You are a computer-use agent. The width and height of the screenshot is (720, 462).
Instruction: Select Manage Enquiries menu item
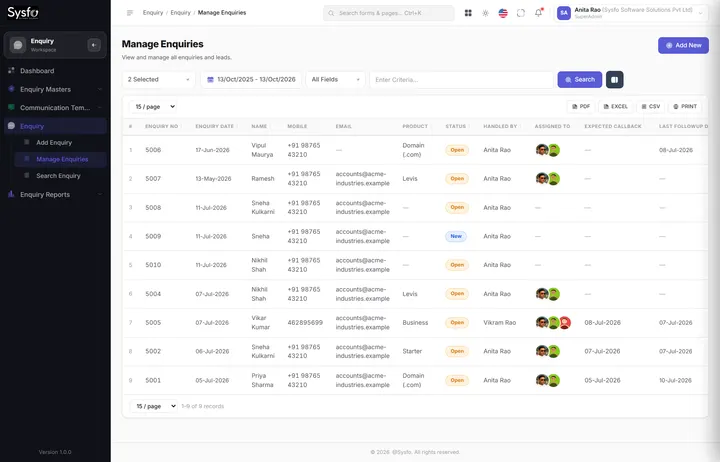(60, 159)
